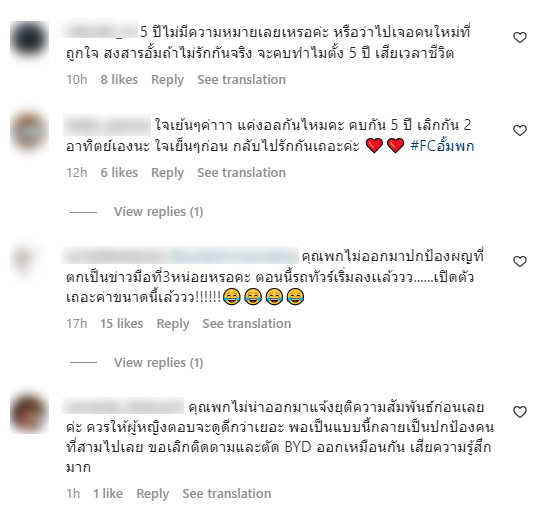Reply to the 12h comment

tap(168, 173)
